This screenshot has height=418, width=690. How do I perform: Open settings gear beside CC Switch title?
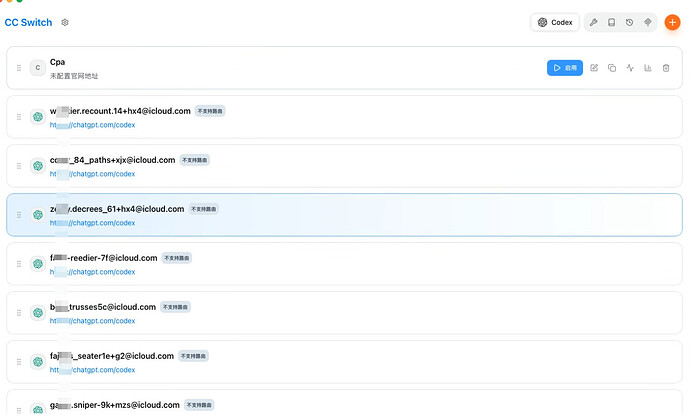click(x=65, y=22)
